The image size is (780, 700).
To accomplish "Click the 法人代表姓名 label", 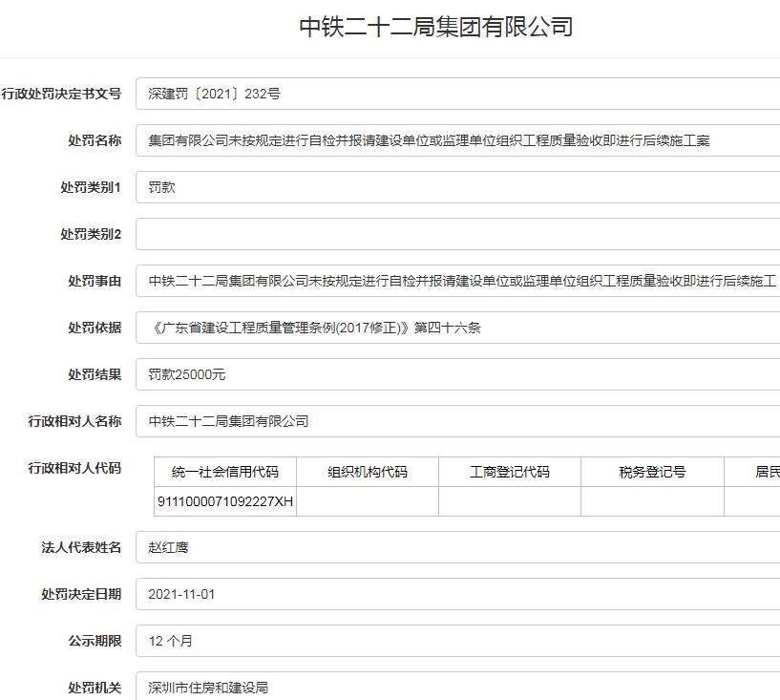I will [81, 547].
